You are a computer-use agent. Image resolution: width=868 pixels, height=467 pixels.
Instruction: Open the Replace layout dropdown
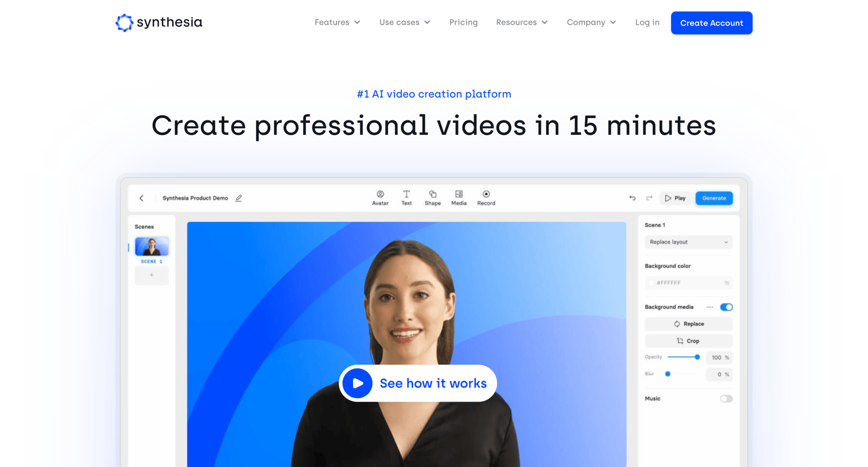click(x=689, y=242)
